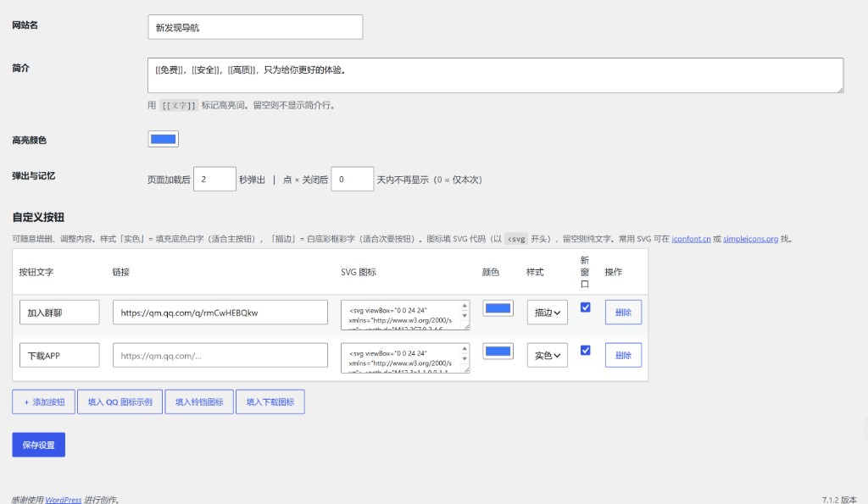868x504 pixels.
Task: Focus the 秒弹出 delay seconds field
Action: [x=214, y=180]
